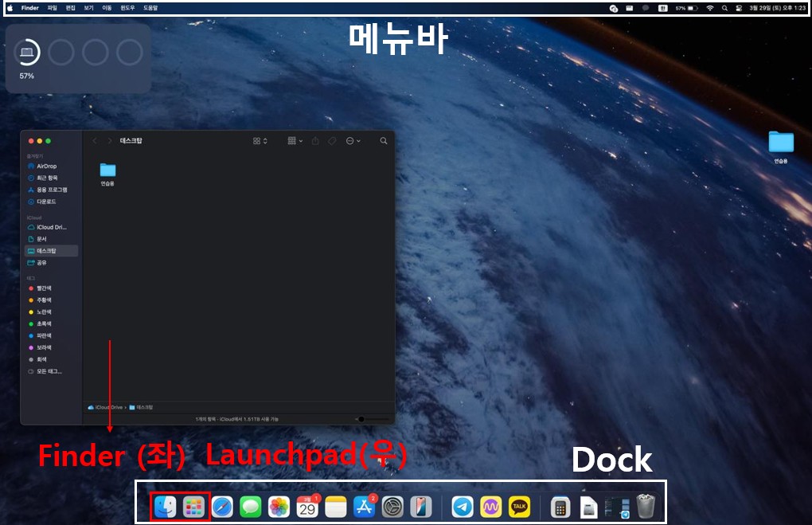Select the yellow 노란색 tag
The width and height of the screenshot is (812, 525).
(x=51, y=312)
